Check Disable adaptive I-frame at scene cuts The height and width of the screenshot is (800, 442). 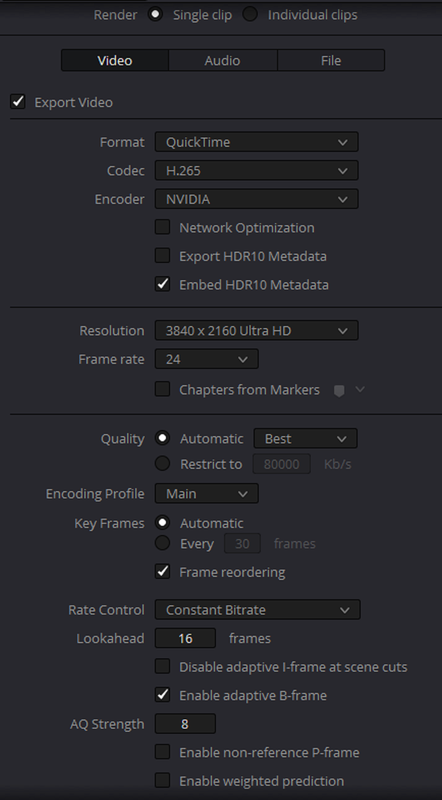click(x=162, y=666)
